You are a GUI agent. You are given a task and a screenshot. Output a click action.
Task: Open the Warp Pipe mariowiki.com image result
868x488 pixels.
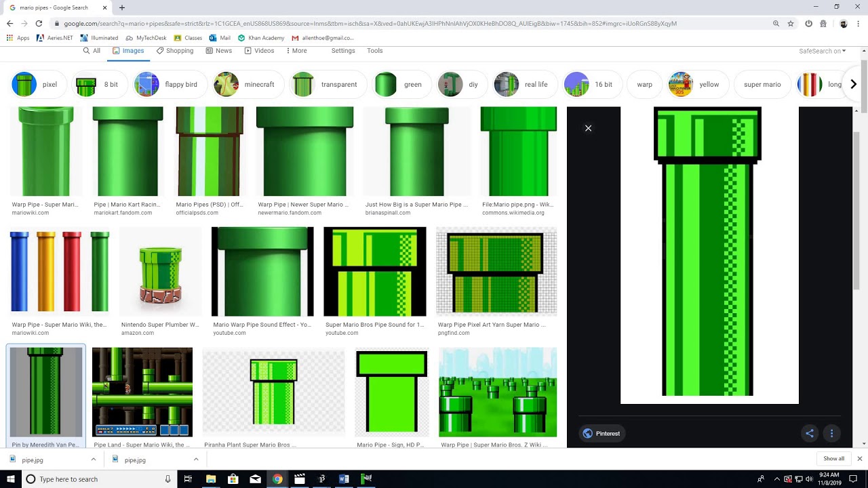46,151
